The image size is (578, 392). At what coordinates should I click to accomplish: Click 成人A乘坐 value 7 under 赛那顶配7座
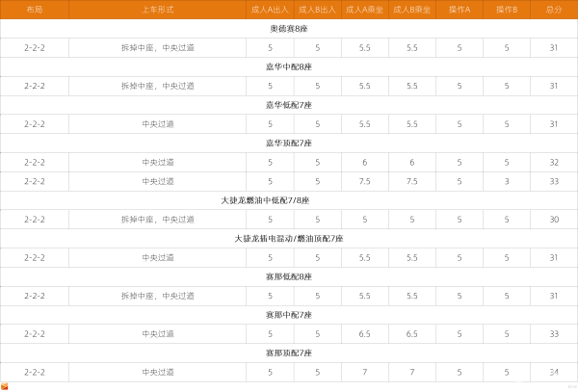[x=364, y=372]
